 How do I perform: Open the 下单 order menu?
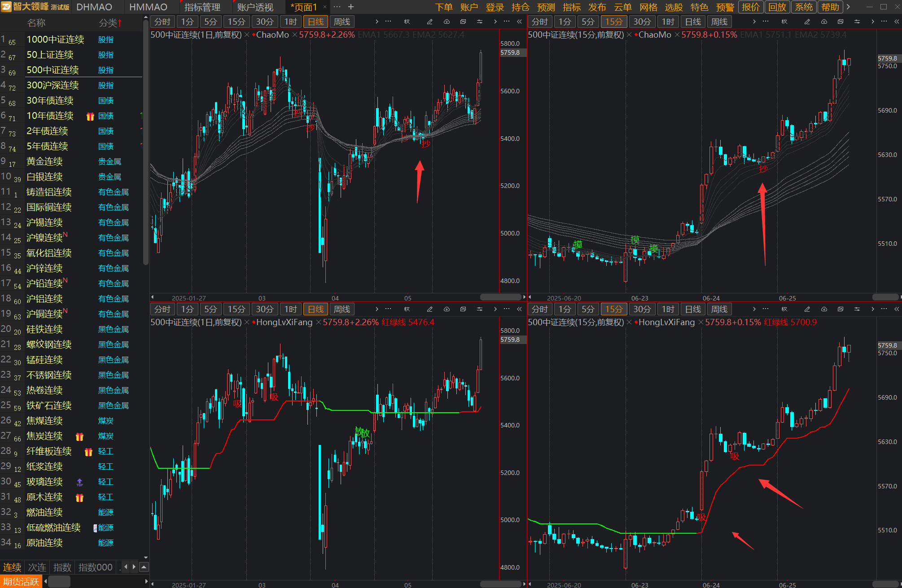444,7
